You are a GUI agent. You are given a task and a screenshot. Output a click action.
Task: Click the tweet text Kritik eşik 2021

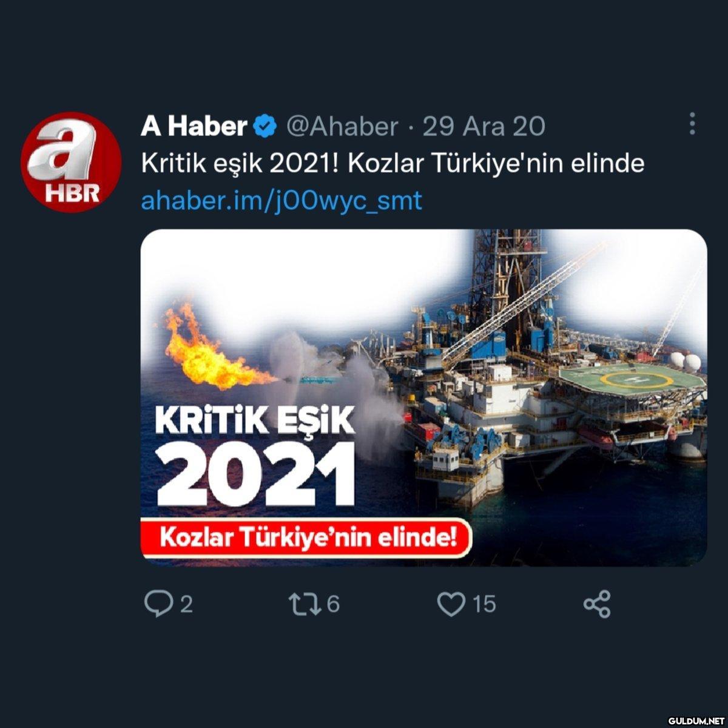[x=237, y=164]
